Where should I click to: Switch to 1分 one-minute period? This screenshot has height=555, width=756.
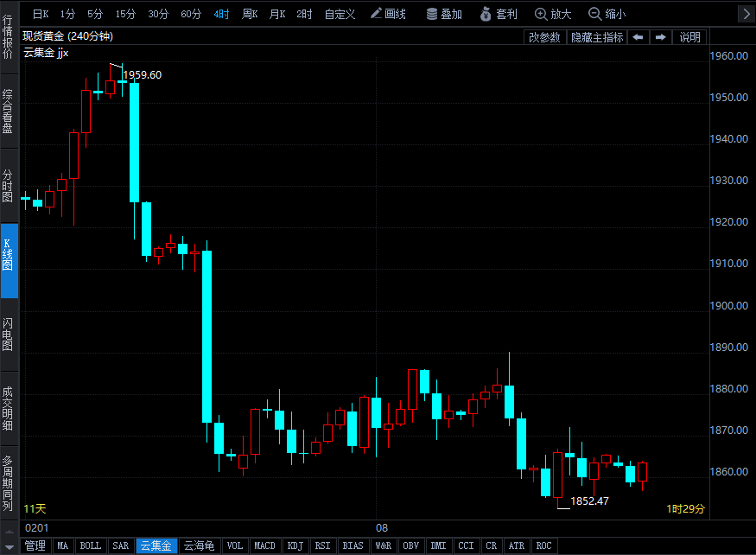(x=67, y=14)
